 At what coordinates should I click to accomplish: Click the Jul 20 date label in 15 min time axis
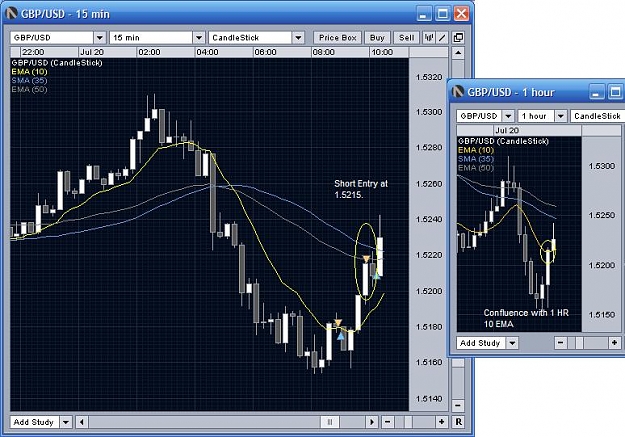coord(92,52)
